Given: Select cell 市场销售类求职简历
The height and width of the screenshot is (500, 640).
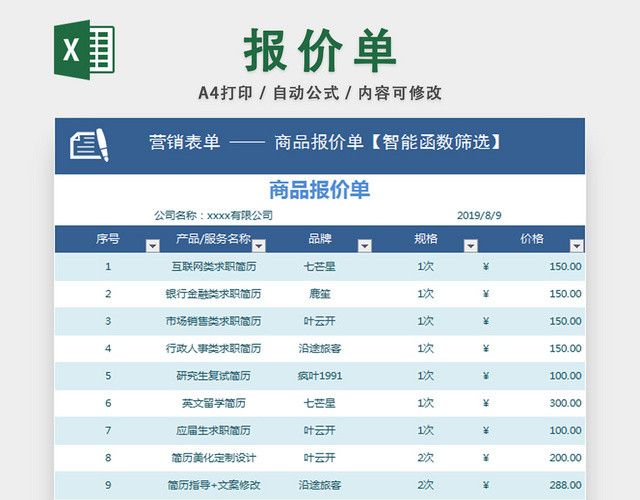Looking at the screenshot, I should [213, 321].
